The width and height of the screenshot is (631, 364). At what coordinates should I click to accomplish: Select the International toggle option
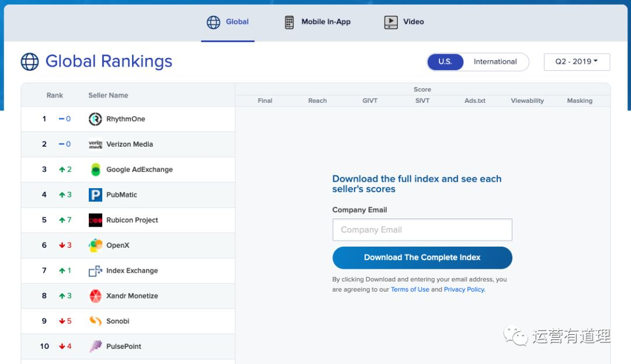pos(495,61)
